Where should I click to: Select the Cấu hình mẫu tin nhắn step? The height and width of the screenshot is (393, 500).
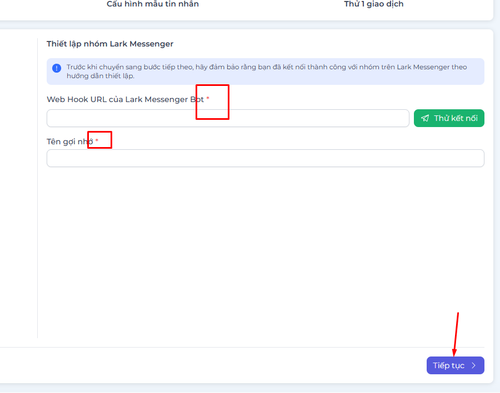tap(153, 4)
